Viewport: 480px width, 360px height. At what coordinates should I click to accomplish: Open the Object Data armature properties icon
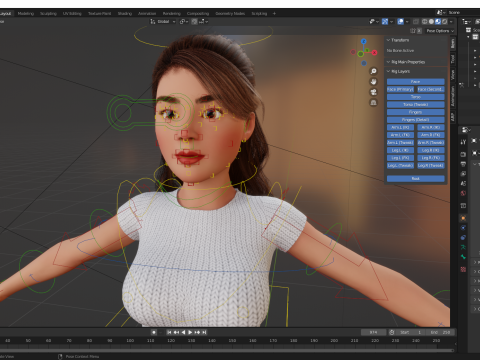click(463, 247)
